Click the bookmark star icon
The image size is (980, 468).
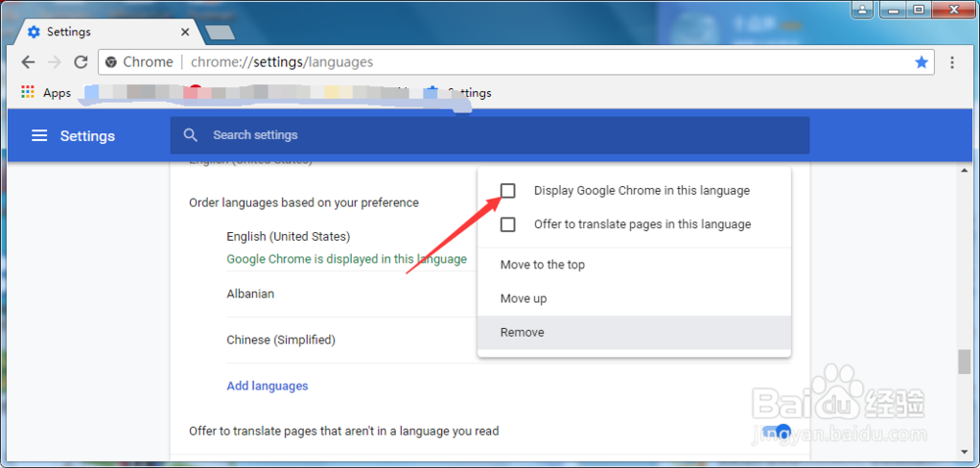pos(921,62)
